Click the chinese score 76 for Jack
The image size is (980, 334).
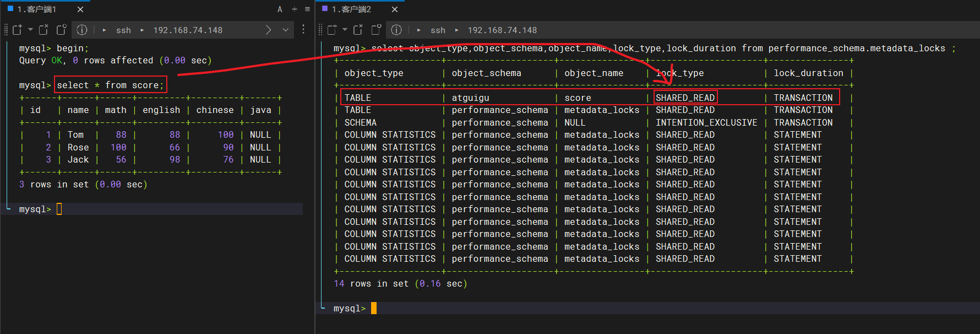click(228, 159)
